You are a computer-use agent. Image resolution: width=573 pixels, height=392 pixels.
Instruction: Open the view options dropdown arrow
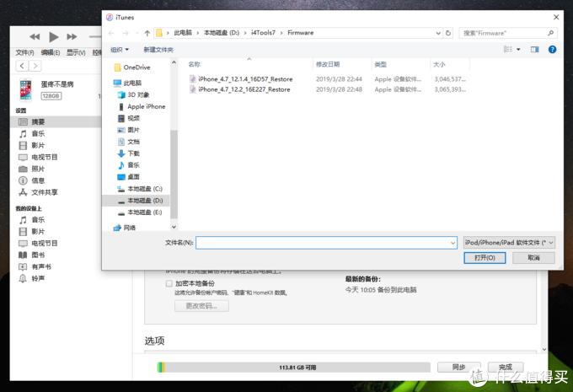click(518, 50)
